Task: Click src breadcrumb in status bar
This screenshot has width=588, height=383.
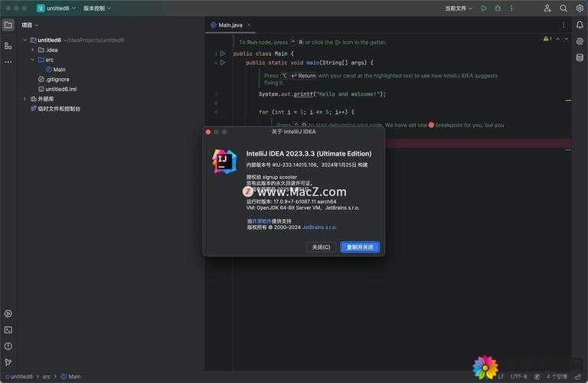Action: tap(47, 377)
